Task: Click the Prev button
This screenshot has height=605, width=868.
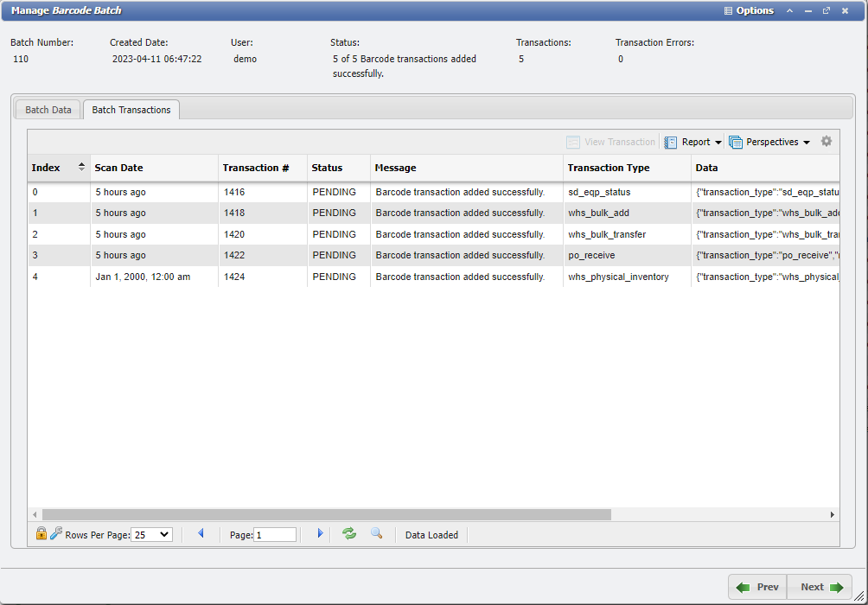Action: [757, 587]
